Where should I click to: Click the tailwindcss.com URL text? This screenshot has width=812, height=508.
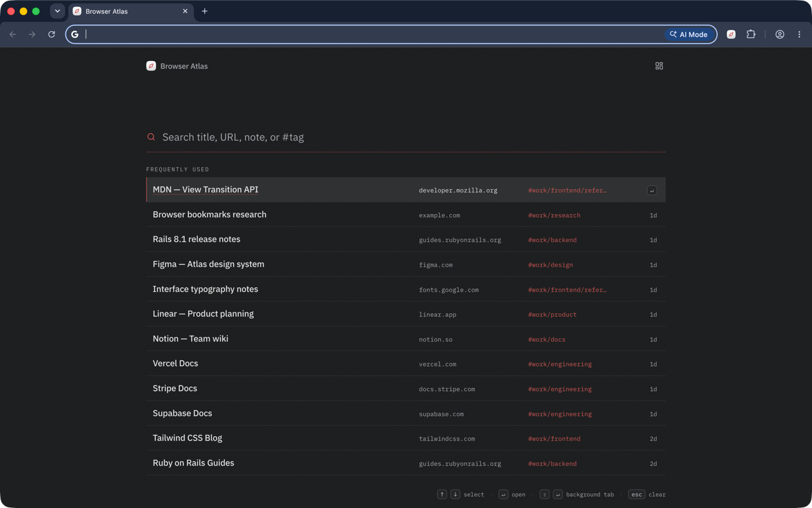coord(447,439)
